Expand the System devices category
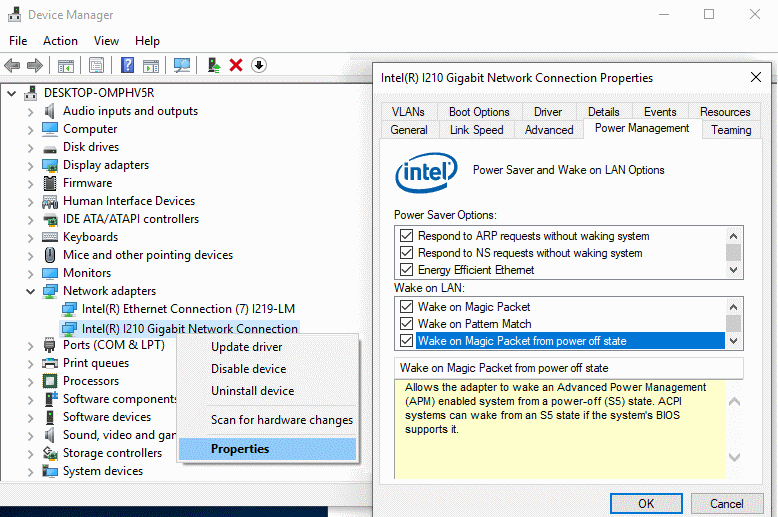This screenshot has width=778, height=517. (30, 472)
